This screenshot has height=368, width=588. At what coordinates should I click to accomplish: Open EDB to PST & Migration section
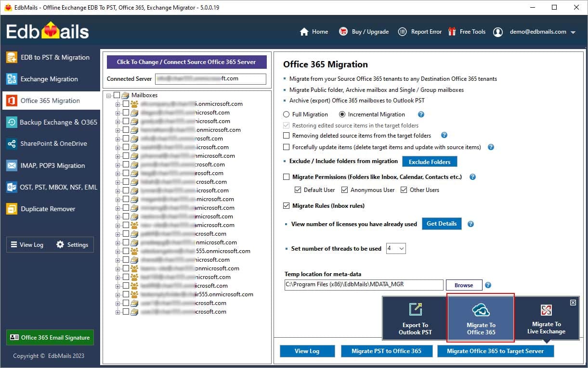[50, 57]
